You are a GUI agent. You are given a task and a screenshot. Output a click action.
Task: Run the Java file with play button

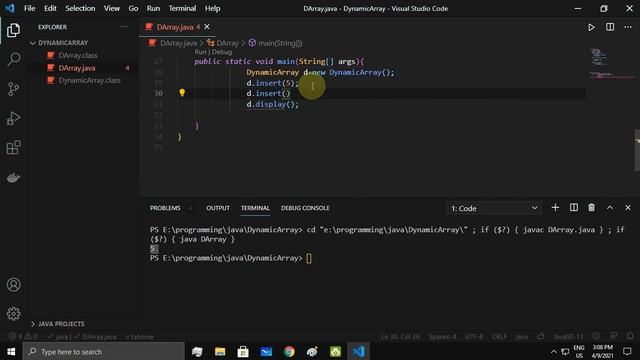pos(591,27)
